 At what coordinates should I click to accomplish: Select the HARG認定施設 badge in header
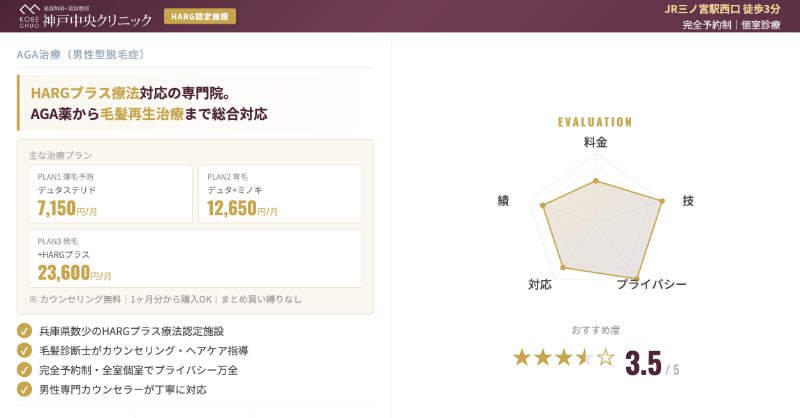tap(200, 17)
